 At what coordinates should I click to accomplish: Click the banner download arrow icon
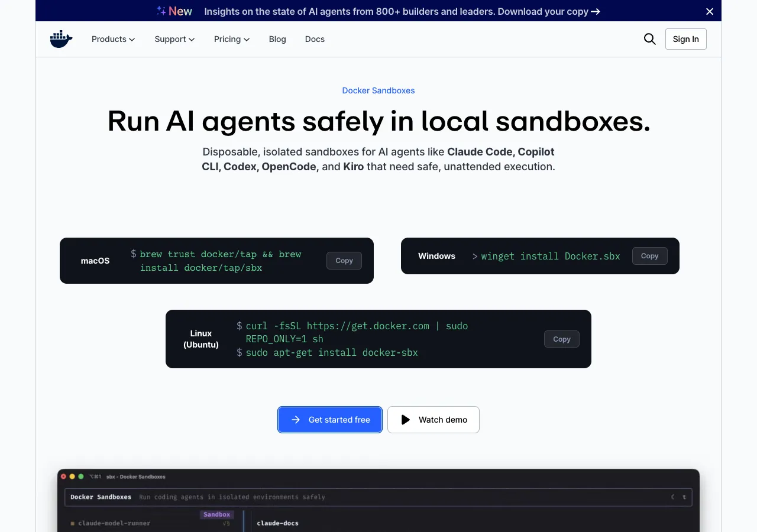point(596,11)
